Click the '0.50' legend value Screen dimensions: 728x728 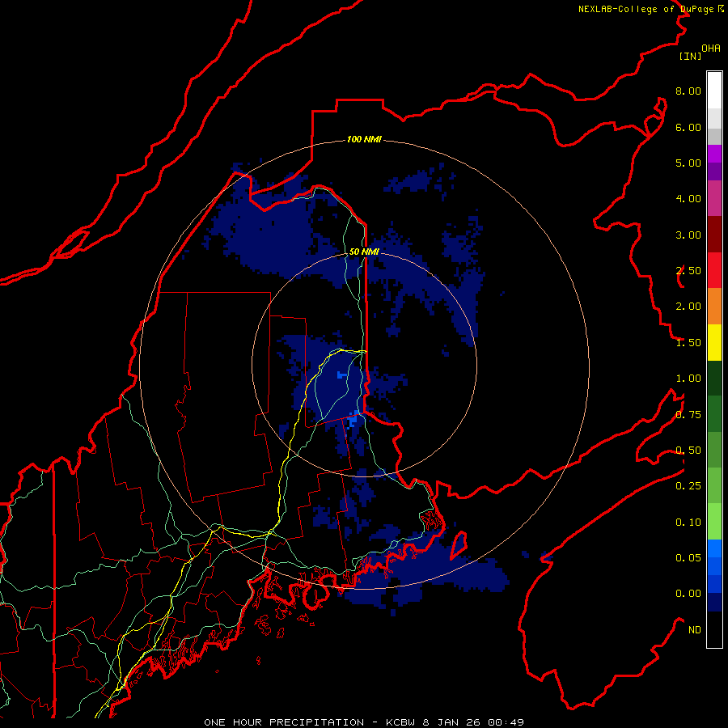(688, 451)
